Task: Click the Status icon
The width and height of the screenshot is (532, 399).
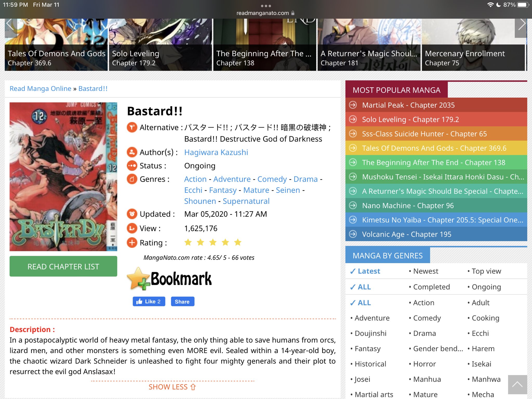Action: (132, 165)
